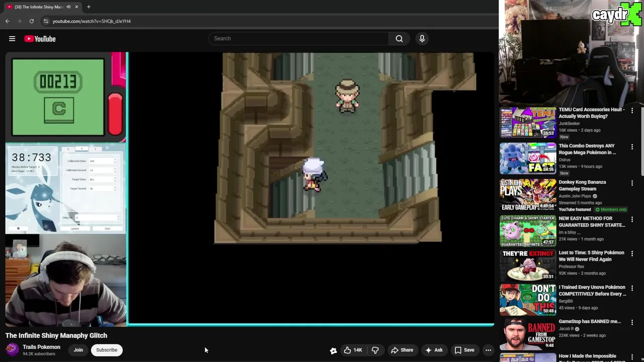Image resolution: width=644 pixels, height=362 pixels.
Task: Click JunkSeeker channel name
Action: [x=569, y=123]
